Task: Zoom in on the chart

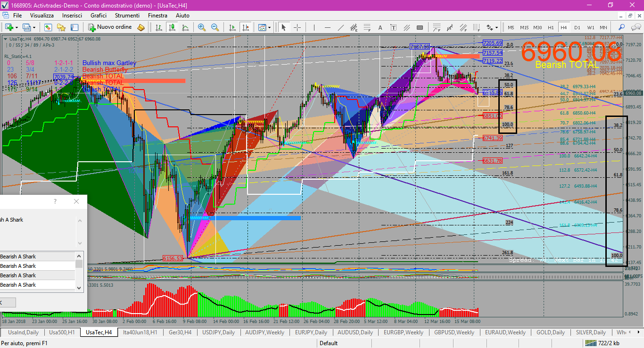Action: (x=202, y=27)
